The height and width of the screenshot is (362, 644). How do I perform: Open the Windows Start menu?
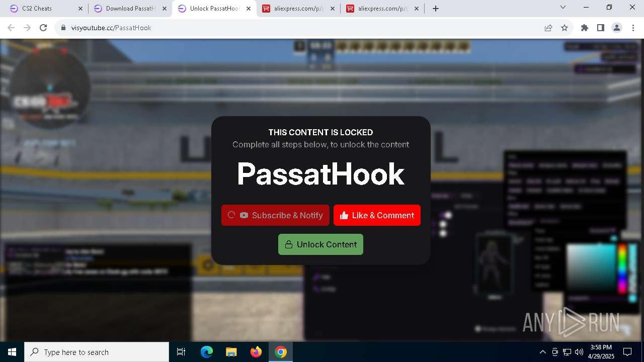(x=12, y=352)
